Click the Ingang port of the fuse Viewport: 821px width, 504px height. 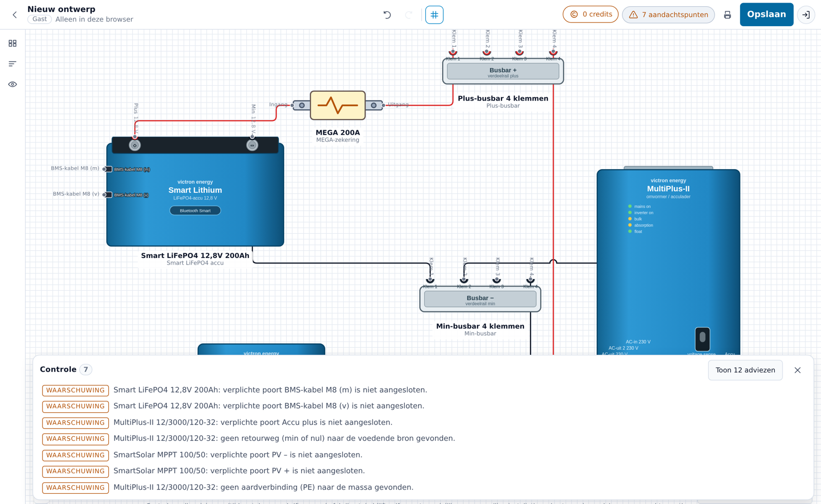[293, 105]
